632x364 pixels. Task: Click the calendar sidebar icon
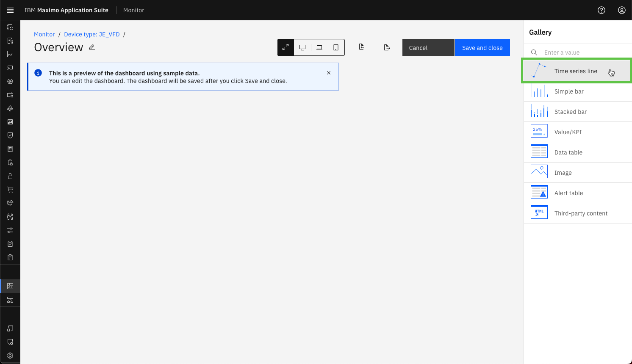pyautogui.click(x=10, y=122)
